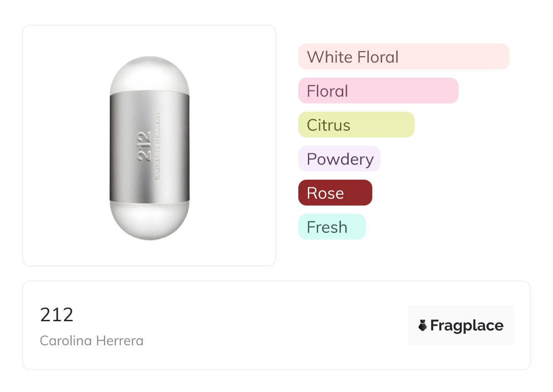Select the Fresh accord bar

coord(332,227)
